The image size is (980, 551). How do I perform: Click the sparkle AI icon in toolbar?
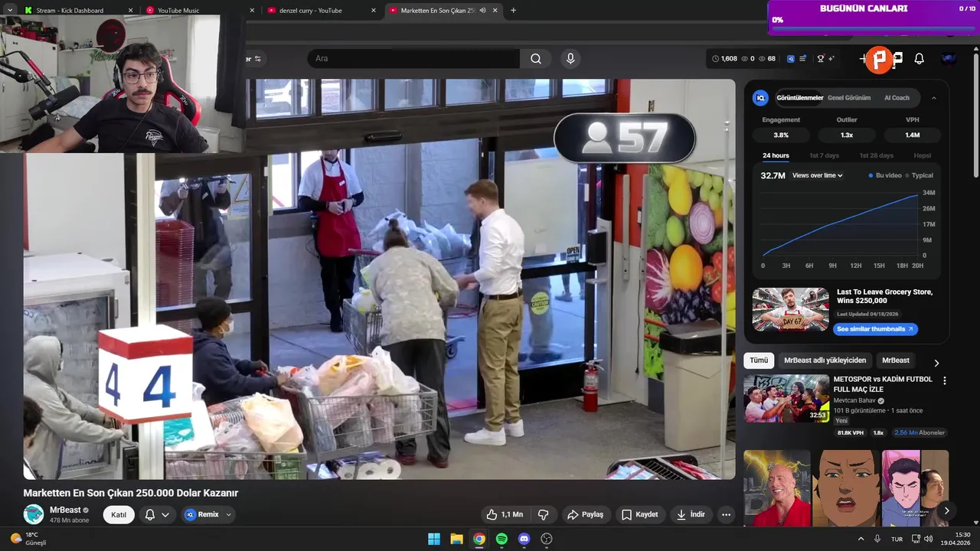click(x=831, y=59)
